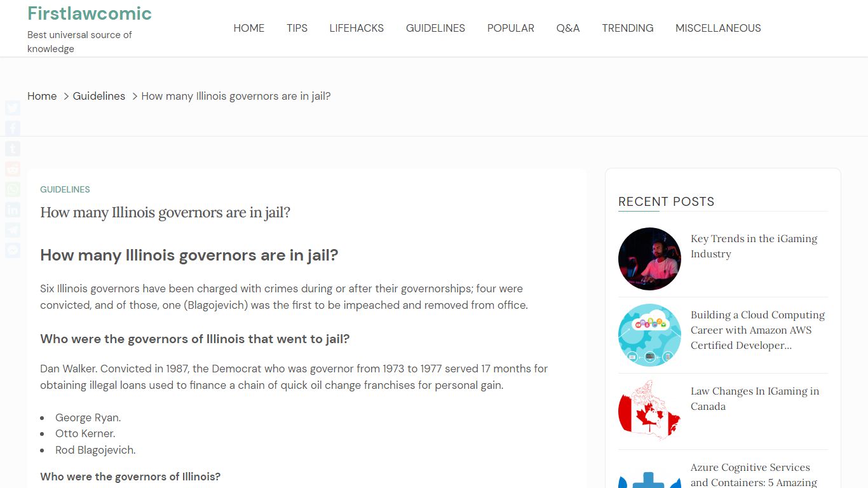Viewport: 868px width, 488px height.
Task: Open the MISCELLANEOUS menu section
Action: (x=718, y=28)
